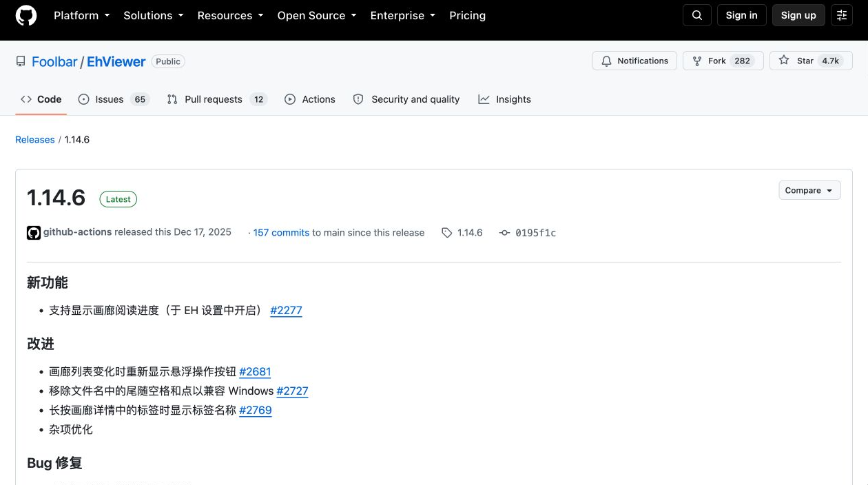Open the github-actions author link
The height and width of the screenshot is (485, 868).
coord(77,232)
